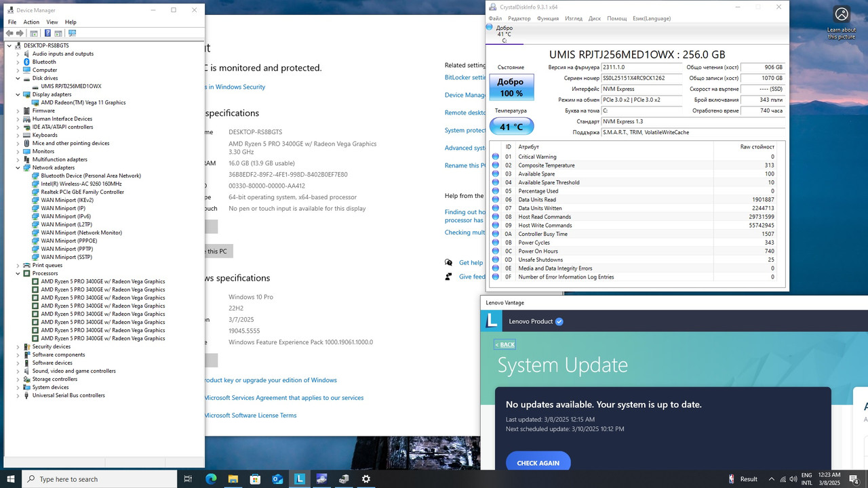Open File Explorer from the taskbar
Image resolution: width=868 pixels, height=488 pixels.
coord(233,479)
